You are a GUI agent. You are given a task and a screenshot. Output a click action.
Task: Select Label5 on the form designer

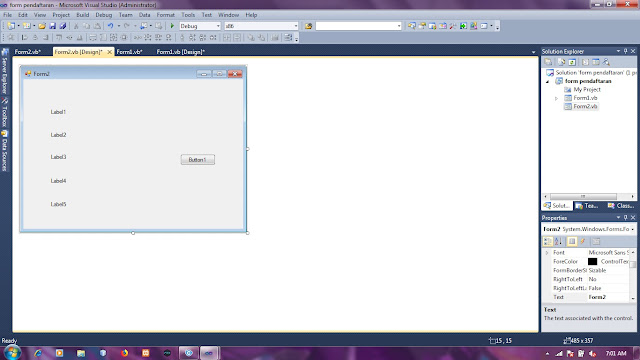pos(58,204)
